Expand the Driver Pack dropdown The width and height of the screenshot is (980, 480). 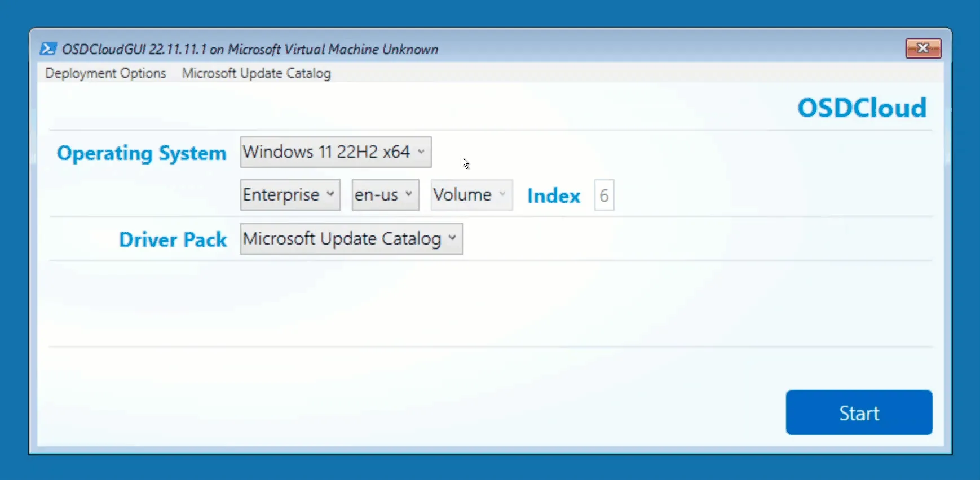point(351,239)
